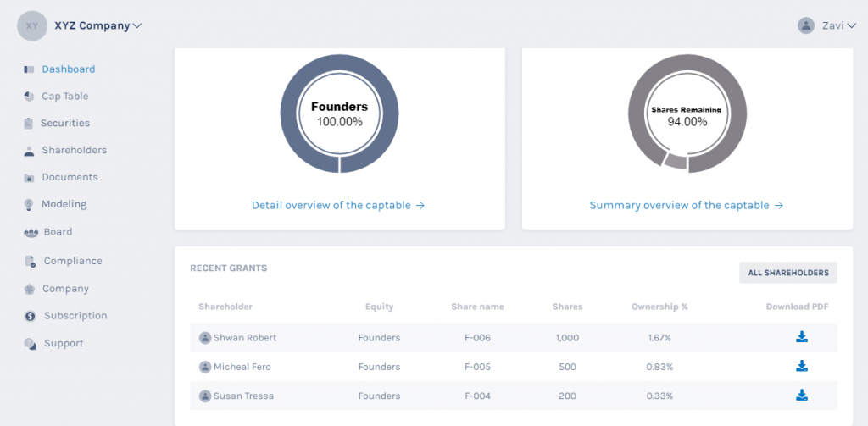Click the Board members icon

click(31, 232)
